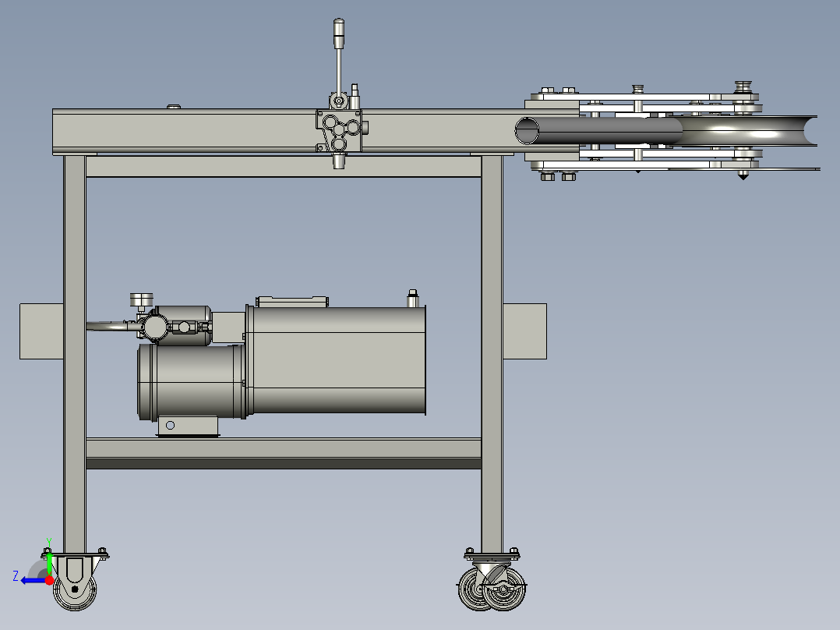Select the lower shelf cross beam
The width and height of the screenshot is (840, 630).
pos(284,454)
